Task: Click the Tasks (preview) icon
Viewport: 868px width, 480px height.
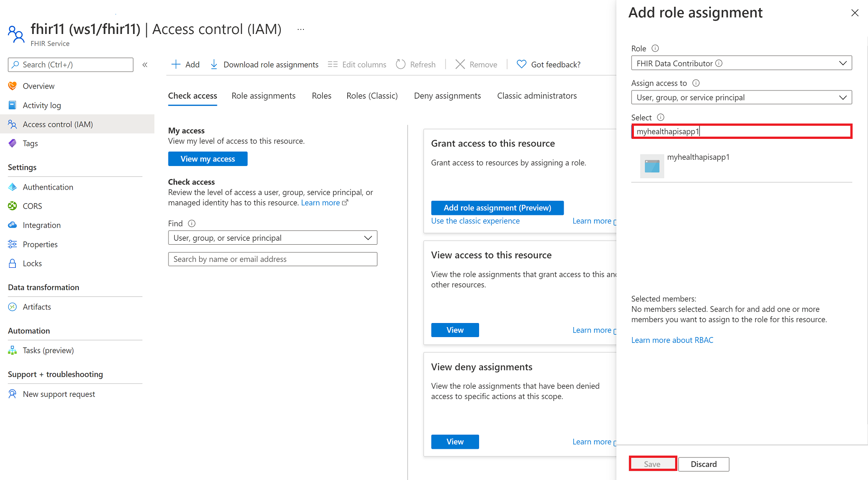Action: (13, 350)
